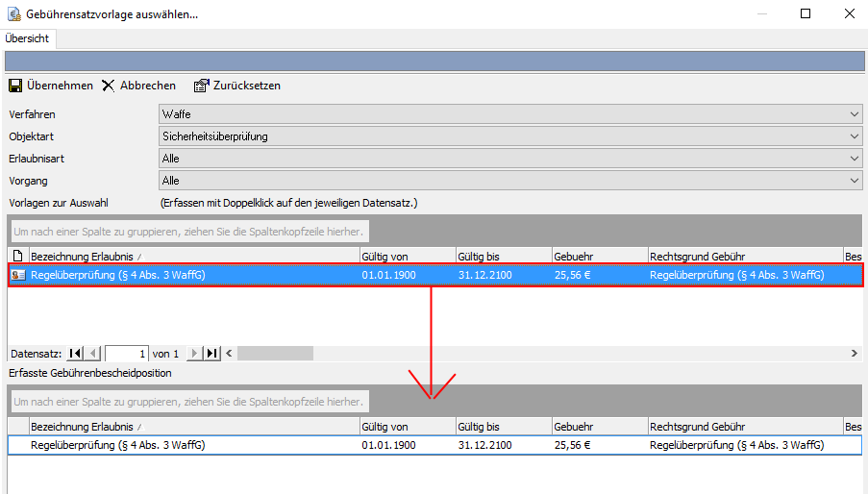Click the Übernehmen save icon
This screenshot has height=494, width=868.
(x=15, y=86)
